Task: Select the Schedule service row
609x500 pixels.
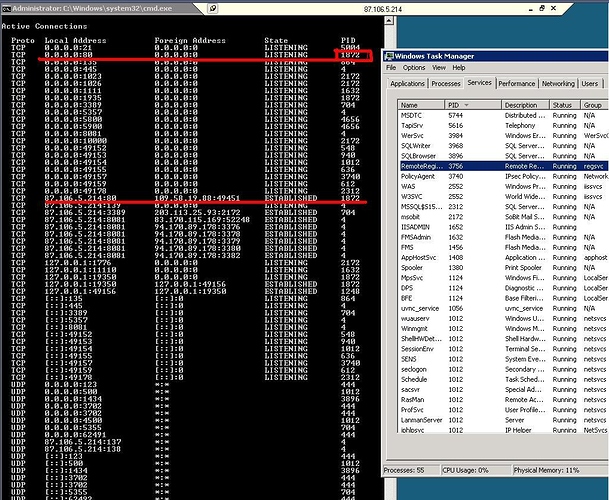Action: pos(503,379)
